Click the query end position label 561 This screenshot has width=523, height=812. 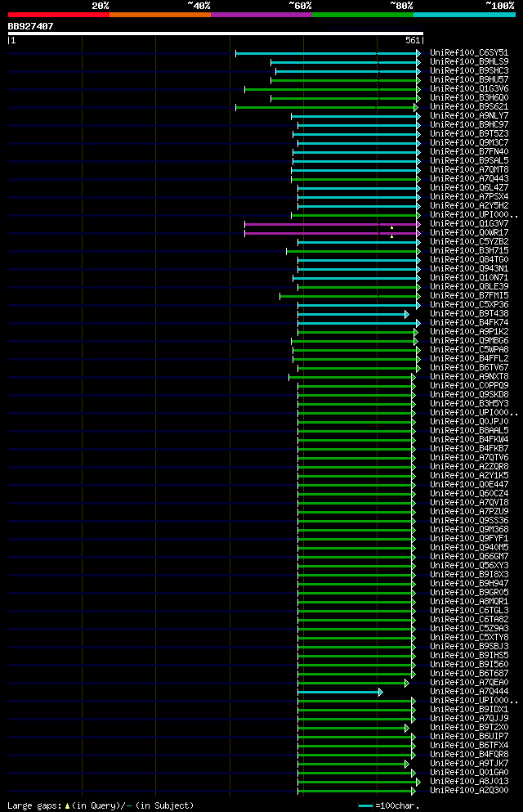point(413,40)
